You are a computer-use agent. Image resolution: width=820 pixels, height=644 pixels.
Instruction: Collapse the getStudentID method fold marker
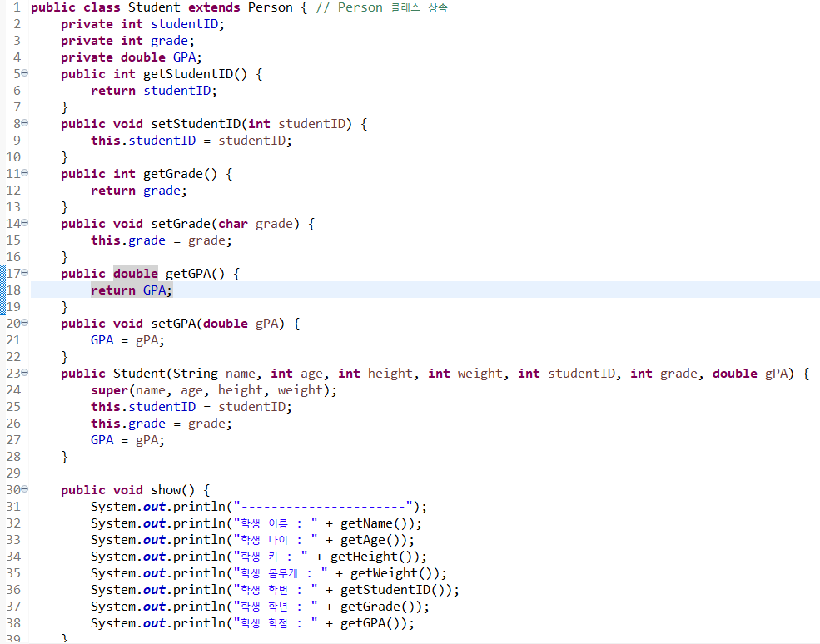click(x=24, y=73)
